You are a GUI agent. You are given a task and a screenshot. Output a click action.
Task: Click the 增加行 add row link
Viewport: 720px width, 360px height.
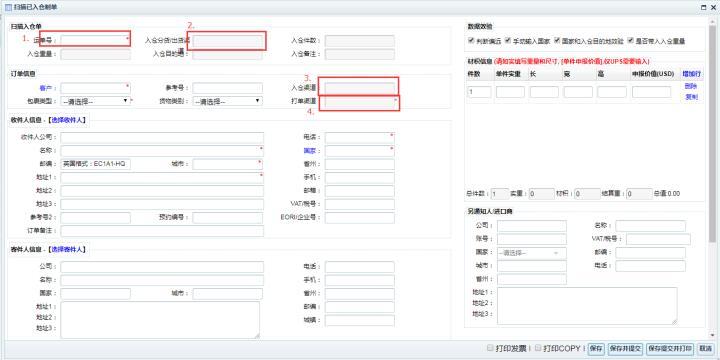click(691, 74)
